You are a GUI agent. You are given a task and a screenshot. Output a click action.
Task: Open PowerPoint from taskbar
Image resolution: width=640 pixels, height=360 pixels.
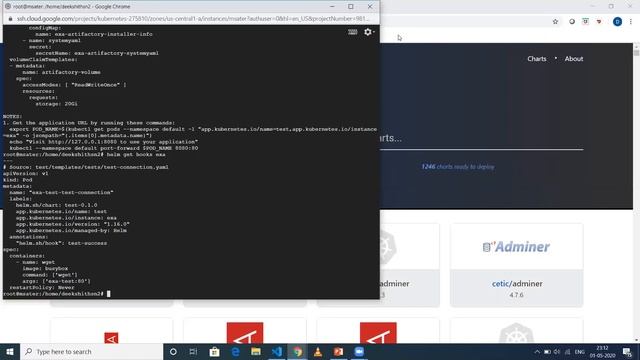pyautogui.click(x=338, y=351)
